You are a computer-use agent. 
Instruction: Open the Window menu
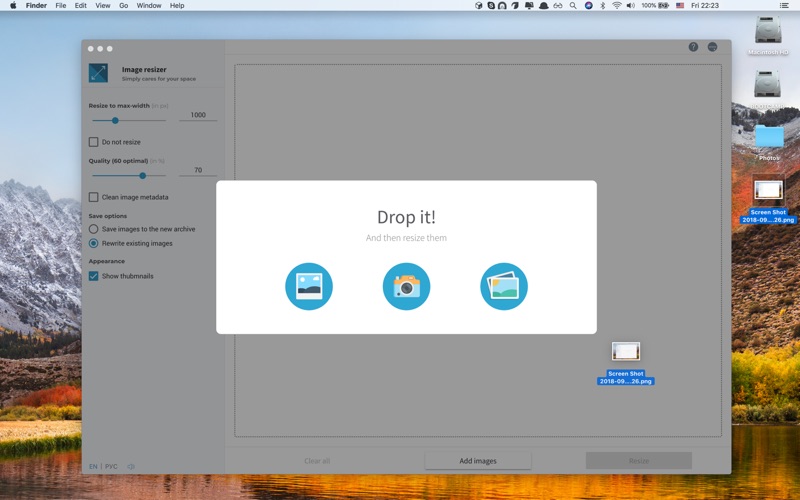tap(149, 6)
